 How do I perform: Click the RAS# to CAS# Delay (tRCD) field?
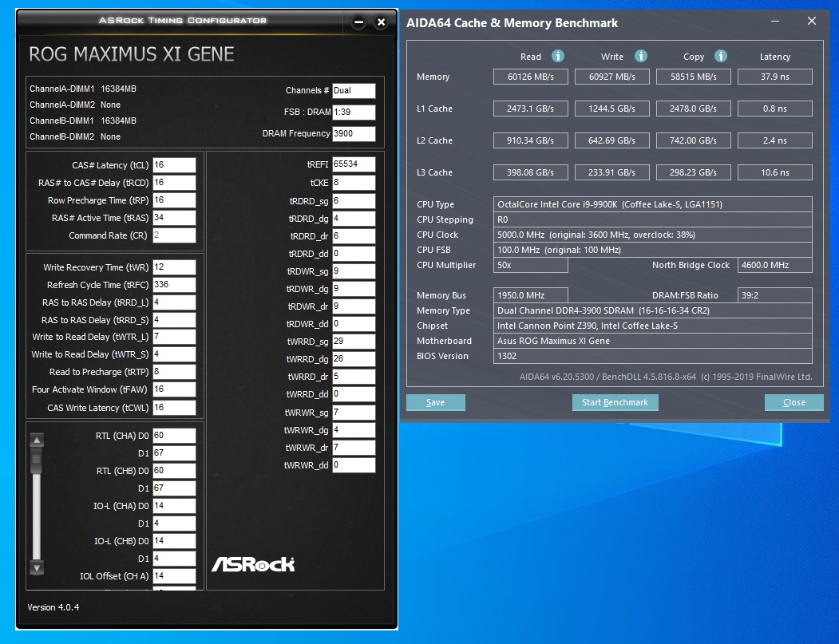174,183
